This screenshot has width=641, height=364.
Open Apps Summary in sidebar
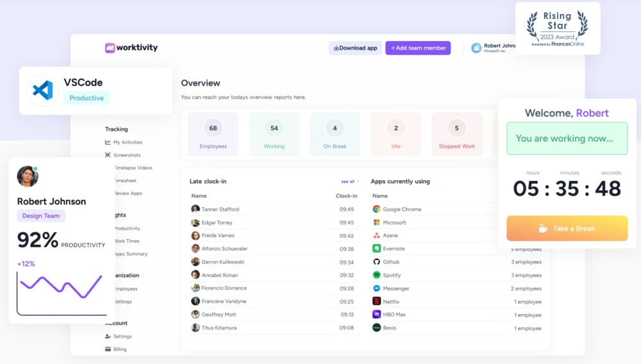click(131, 254)
